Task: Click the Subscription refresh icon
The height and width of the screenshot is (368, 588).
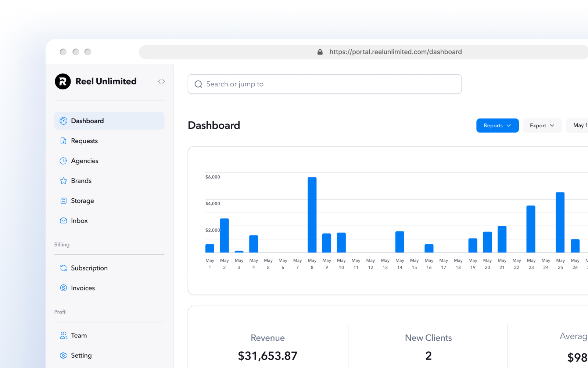Action: pyautogui.click(x=64, y=268)
